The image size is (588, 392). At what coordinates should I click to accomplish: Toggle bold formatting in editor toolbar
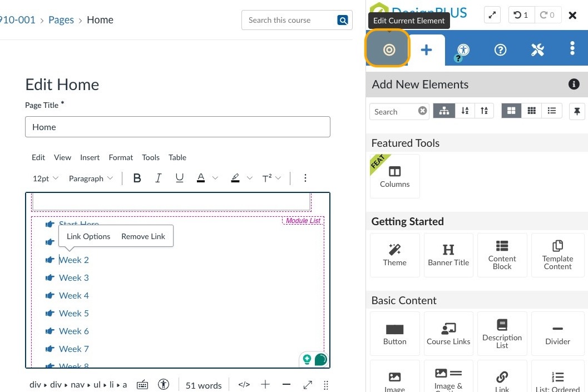[137, 178]
